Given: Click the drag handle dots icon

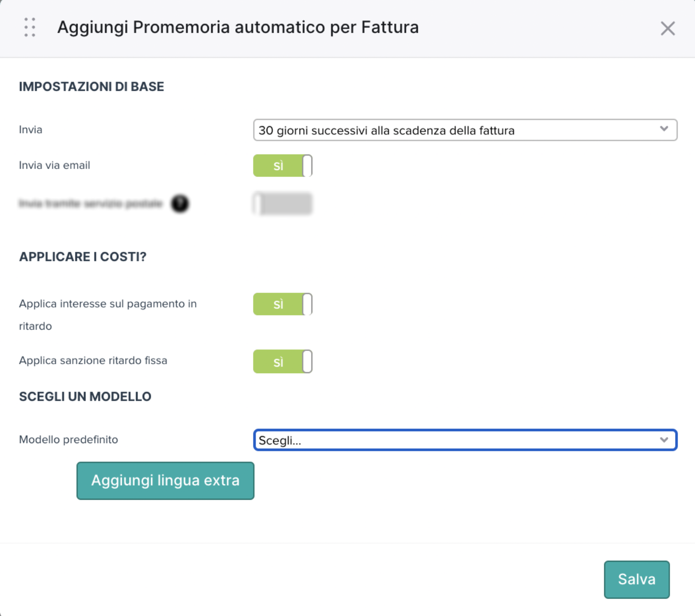Looking at the screenshot, I should tap(30, 27).
